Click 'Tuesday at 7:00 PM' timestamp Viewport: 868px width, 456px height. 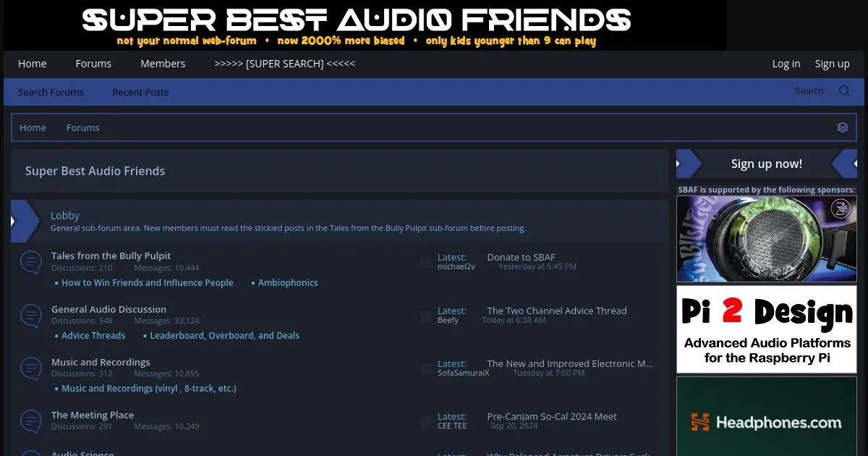pos(549,373)
